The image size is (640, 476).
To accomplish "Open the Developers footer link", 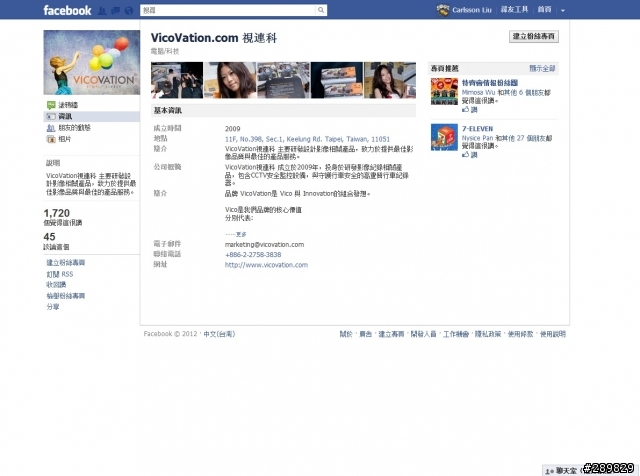I will (x=423, y=334).
